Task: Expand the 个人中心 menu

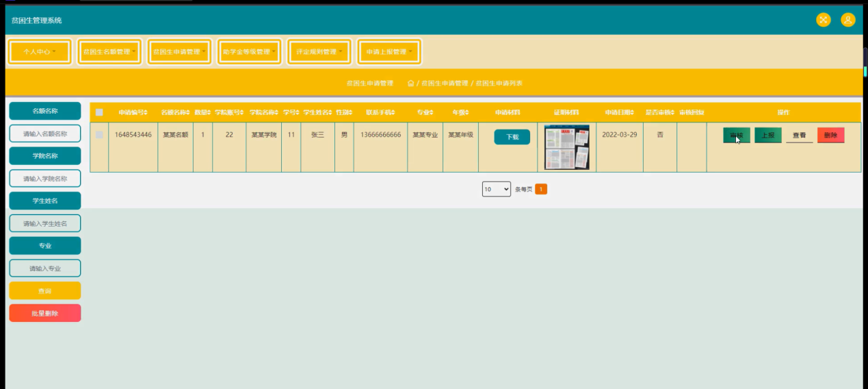Action: point(40,51)
